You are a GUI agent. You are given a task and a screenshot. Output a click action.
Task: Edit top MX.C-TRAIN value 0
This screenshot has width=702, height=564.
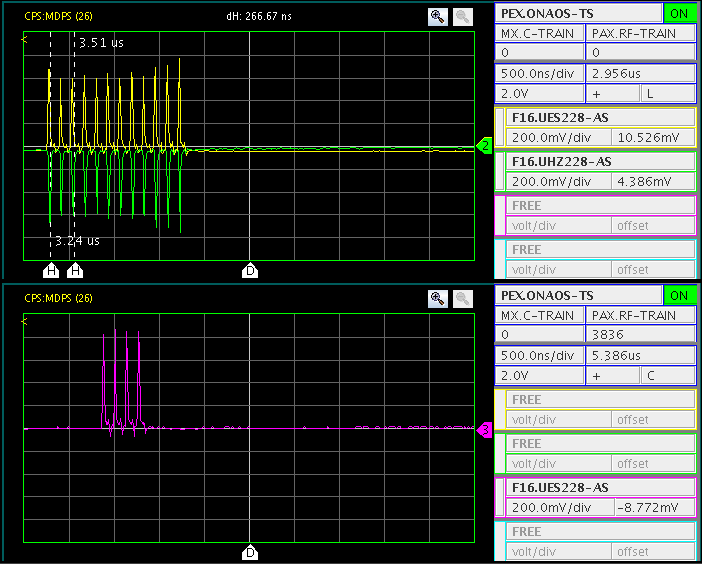tap(540, 52)
